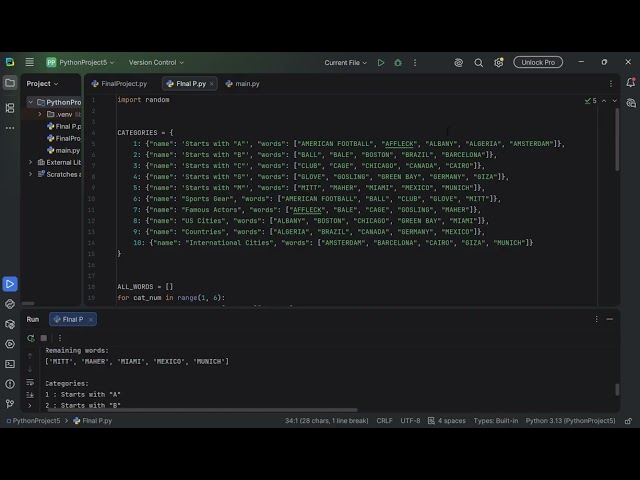This screenshot has width=640, height=480.
Task: Open Python Packages tool window
Action: click(x=10, y=324)
